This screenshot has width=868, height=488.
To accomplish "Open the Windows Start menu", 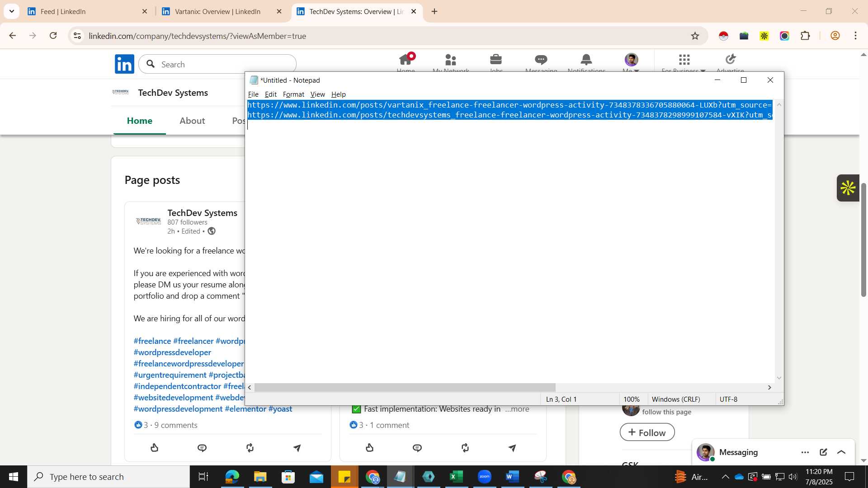I will [x=14, y=477].
